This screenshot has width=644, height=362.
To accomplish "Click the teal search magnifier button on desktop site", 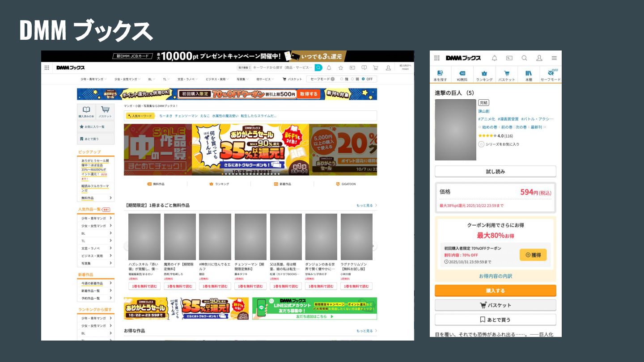I will point(318,67).
